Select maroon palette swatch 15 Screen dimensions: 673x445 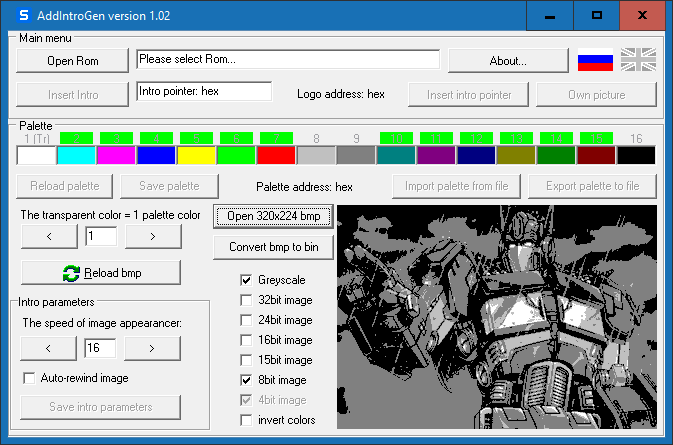(596, 155)
